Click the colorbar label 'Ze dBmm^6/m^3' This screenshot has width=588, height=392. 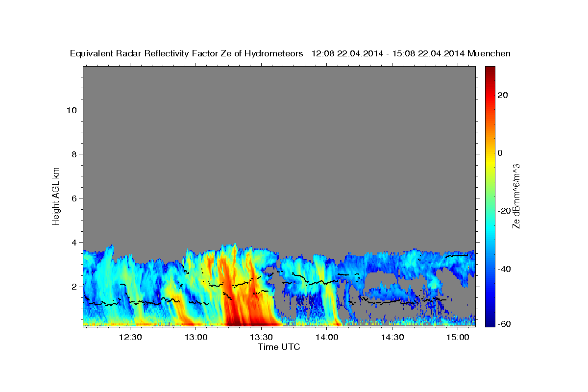point(515,196)
